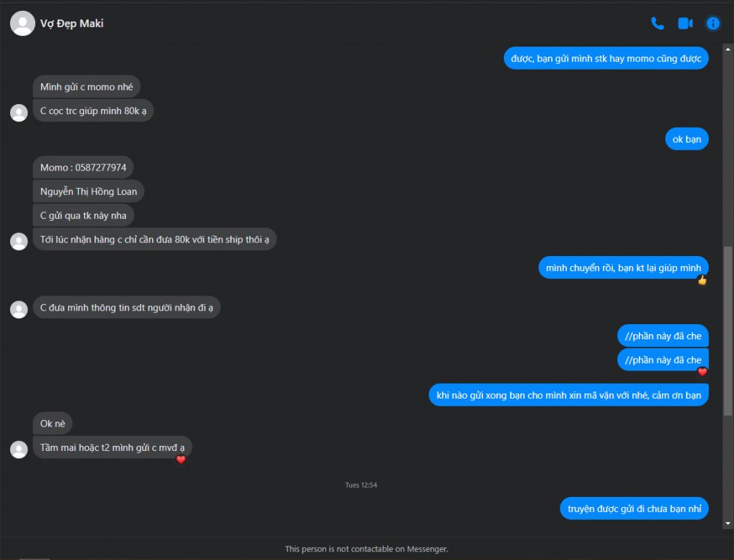This screenshot has width=734, height=560.
Task: Click the scroll down arrow of chat scrollbar
Action: 728,523
